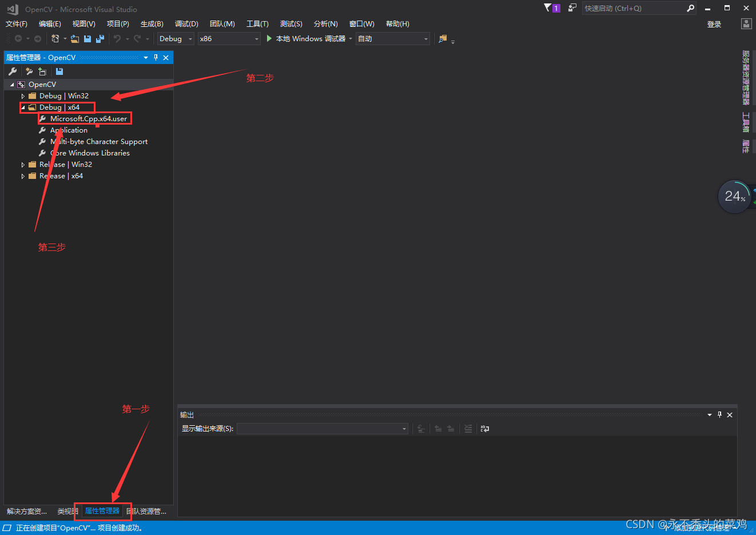Open debugger target dropdown arrow next to 调试器
The image size is (756, 535).
(x=351, y=39)
